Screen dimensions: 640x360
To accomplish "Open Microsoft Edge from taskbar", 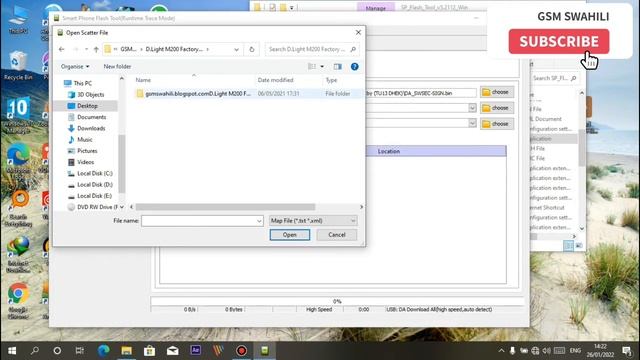I will (103, 351).
